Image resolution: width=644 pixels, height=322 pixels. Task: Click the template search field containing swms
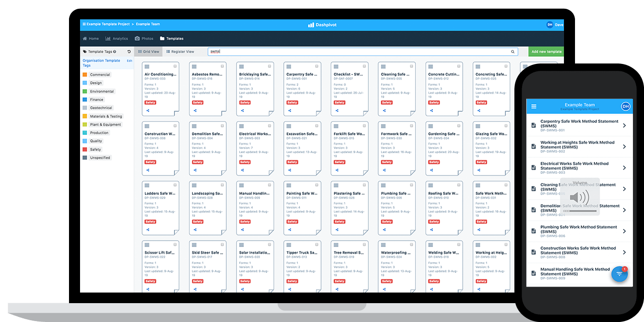[x=362, y=52]
